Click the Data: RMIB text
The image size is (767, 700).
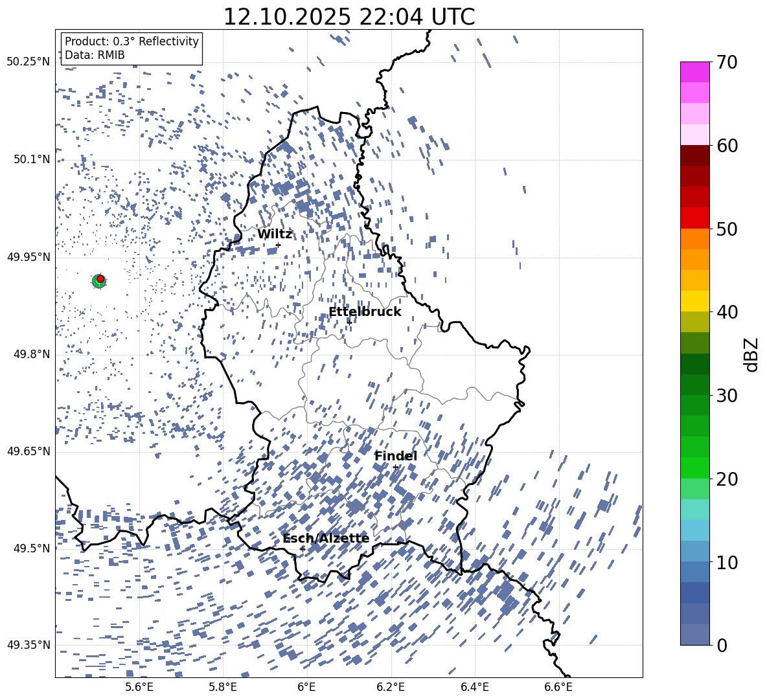(95, 55)
